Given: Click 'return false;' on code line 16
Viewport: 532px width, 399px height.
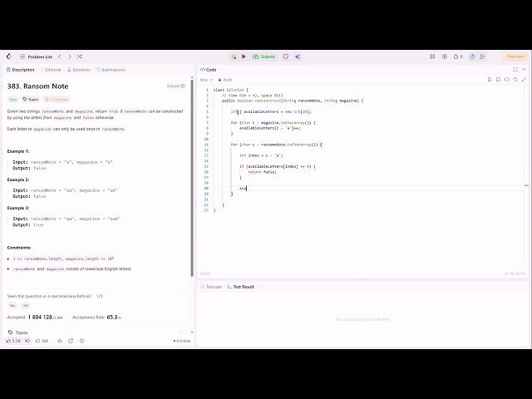Looking at the screenshot, I should [263, 172].
